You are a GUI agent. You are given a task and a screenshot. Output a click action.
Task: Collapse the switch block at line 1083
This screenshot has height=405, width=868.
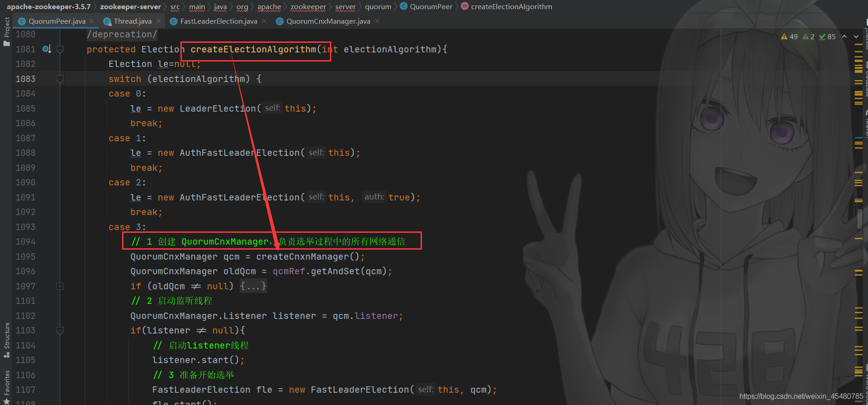(x=60, y=79)
